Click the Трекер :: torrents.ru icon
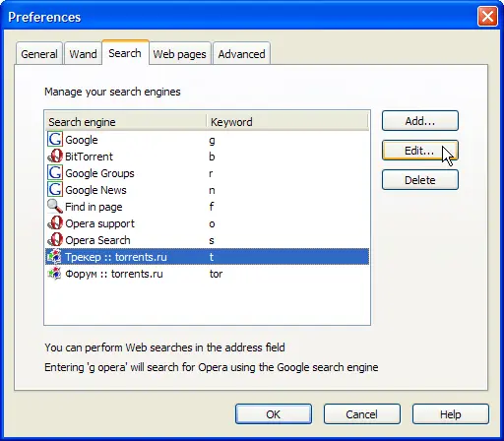The height and width of the screenshot is (441, 504). tap(54, 256)
